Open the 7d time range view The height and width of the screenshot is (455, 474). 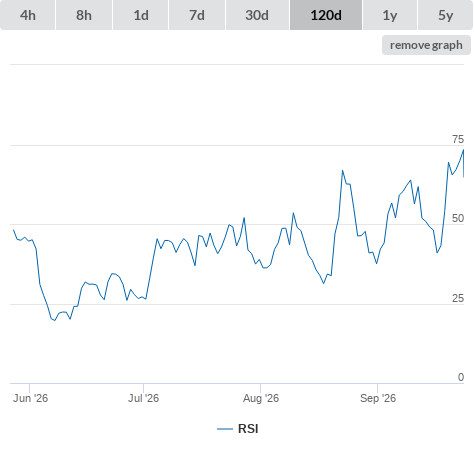[197, 15]
